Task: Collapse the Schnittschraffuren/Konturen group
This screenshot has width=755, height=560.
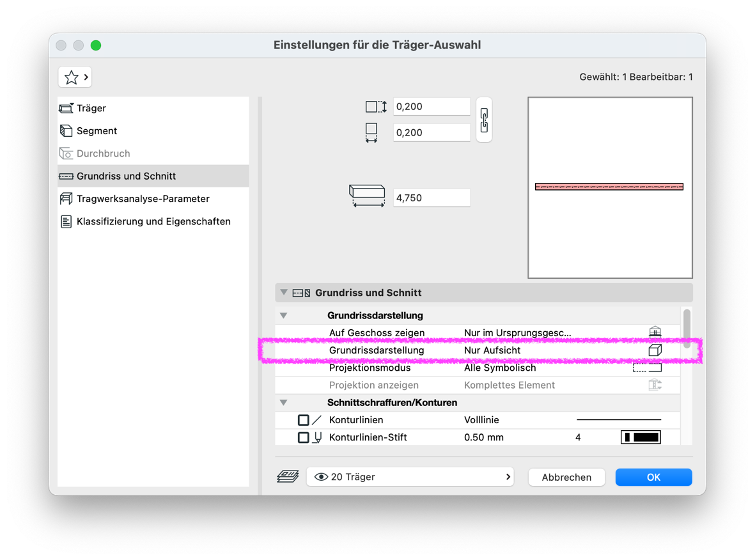Action: 284,403
